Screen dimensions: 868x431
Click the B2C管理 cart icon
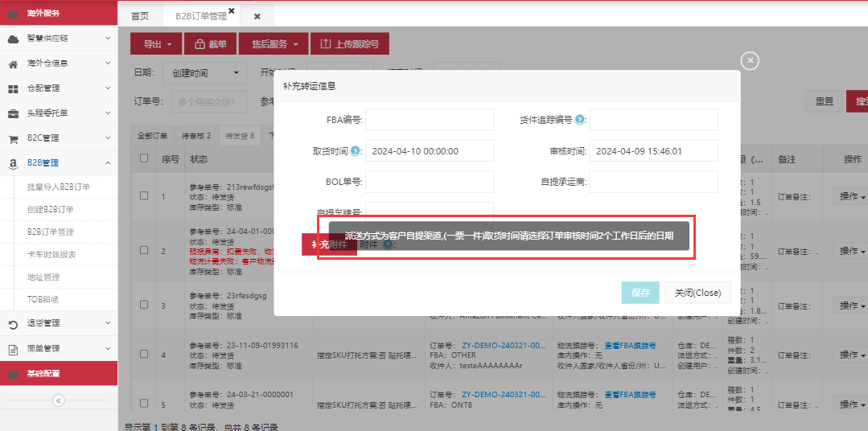coord(13,138)
